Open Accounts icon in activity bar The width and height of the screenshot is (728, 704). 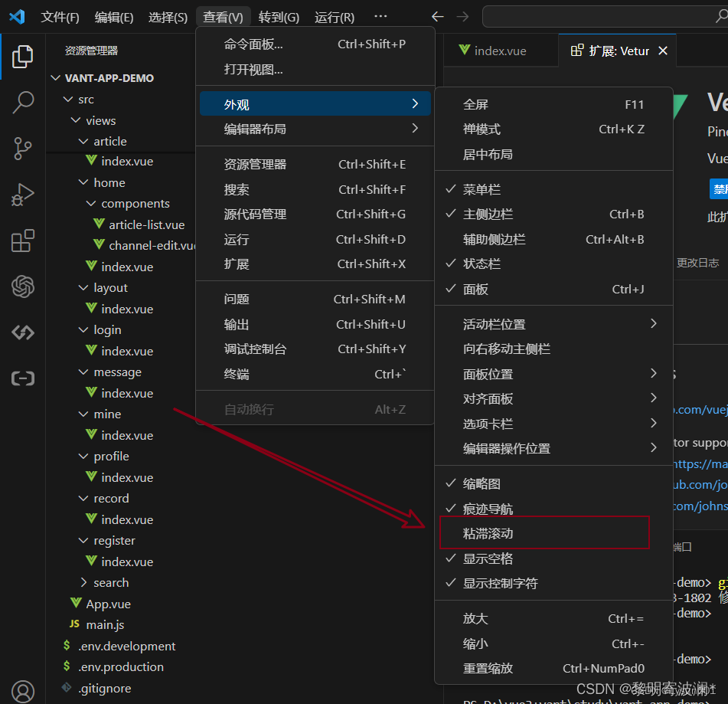coord(22,691)
